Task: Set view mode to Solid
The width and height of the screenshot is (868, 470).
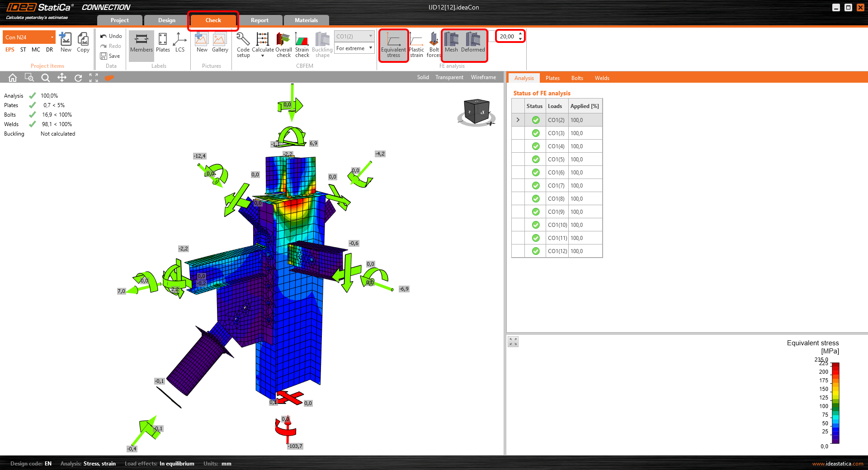Action: tap(423, 77)
